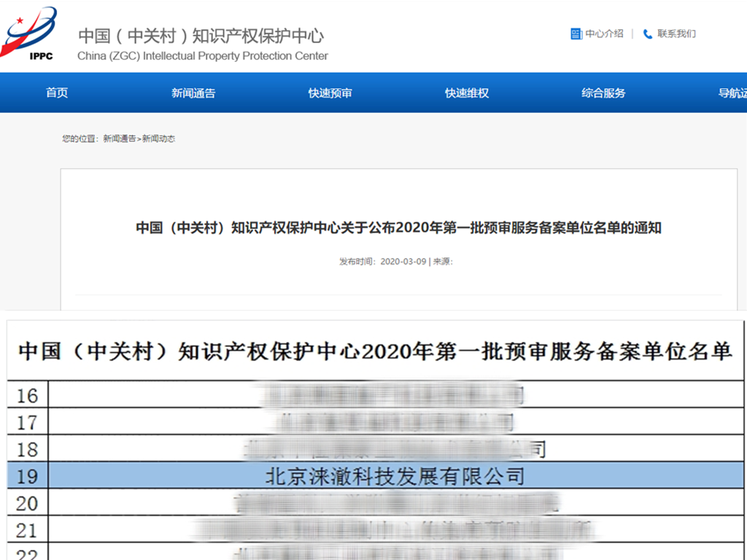Click the row number 16 cell

pos(27,394)
